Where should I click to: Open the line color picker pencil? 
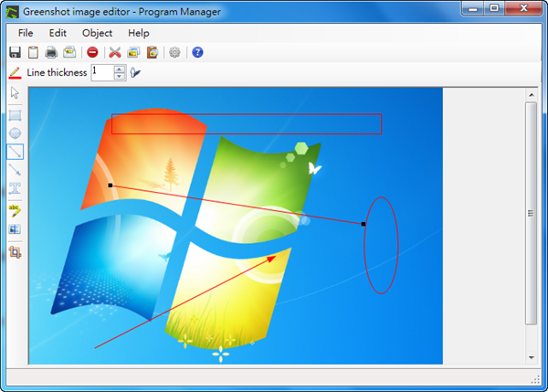pos(15,73)
